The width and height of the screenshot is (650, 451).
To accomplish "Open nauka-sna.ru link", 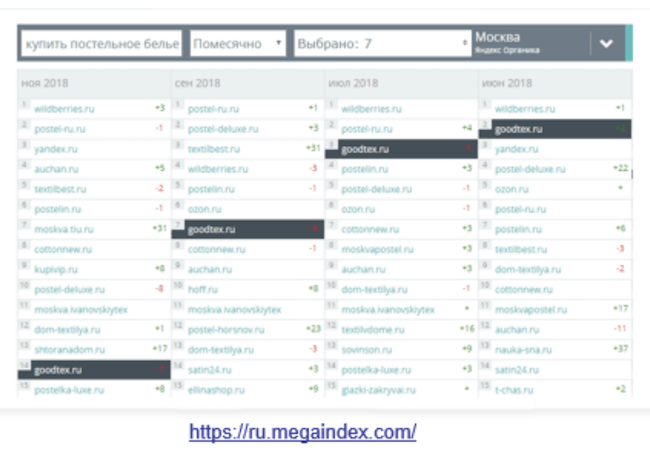I will 523,350.
